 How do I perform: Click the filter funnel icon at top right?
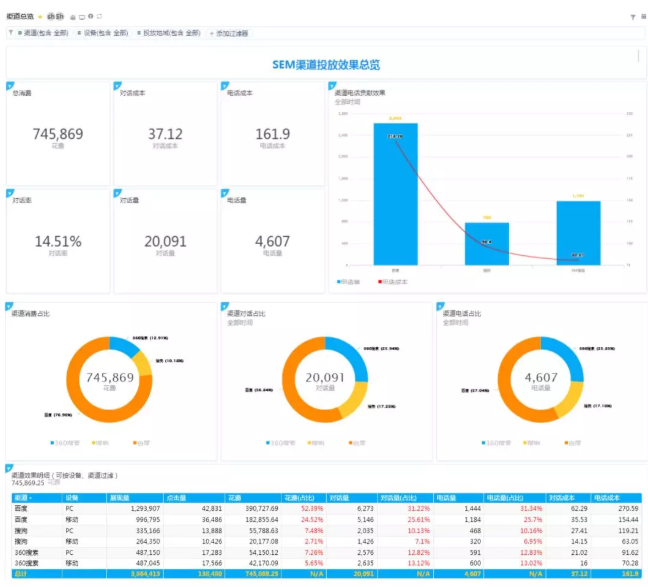632,17
